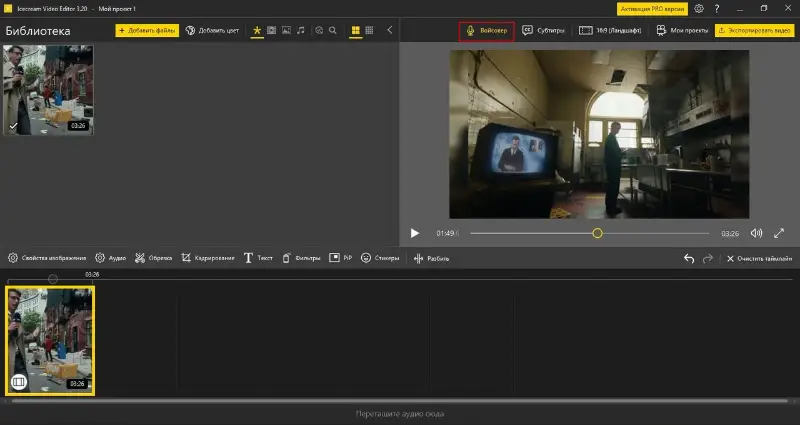This screenshot has height=425, width=800.
Task: Select the library video thumbnail
Action: click(48, 90)
